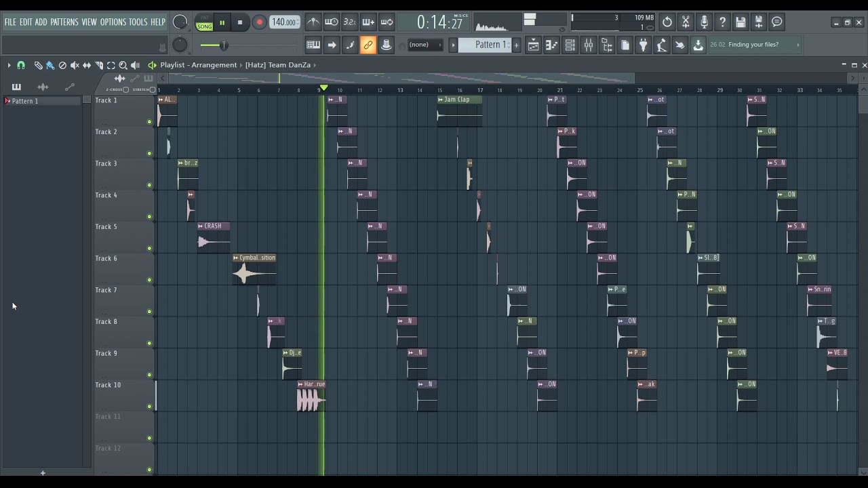The width and height of the screenshot is (868, 488).
Task: Click render as audio file icon
Action: point(759,22)
